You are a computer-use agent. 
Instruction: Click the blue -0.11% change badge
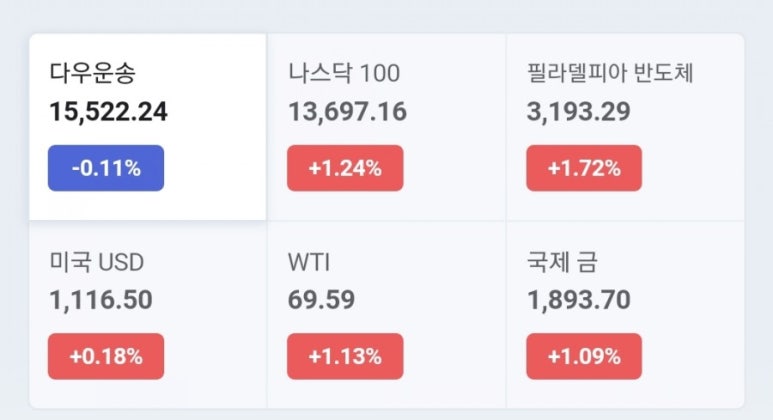pos(106,168)
